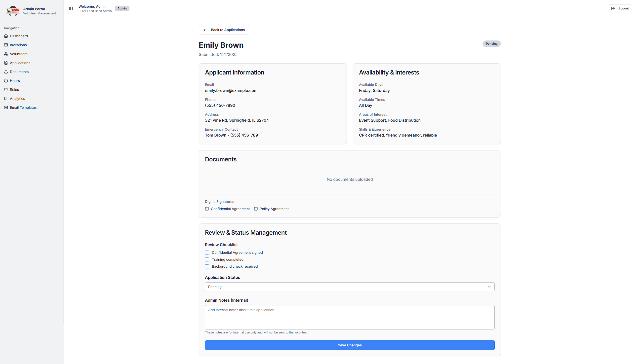The image size is (636, 364).
Task: Click the Hours clock icon
Action: (6, 81)
